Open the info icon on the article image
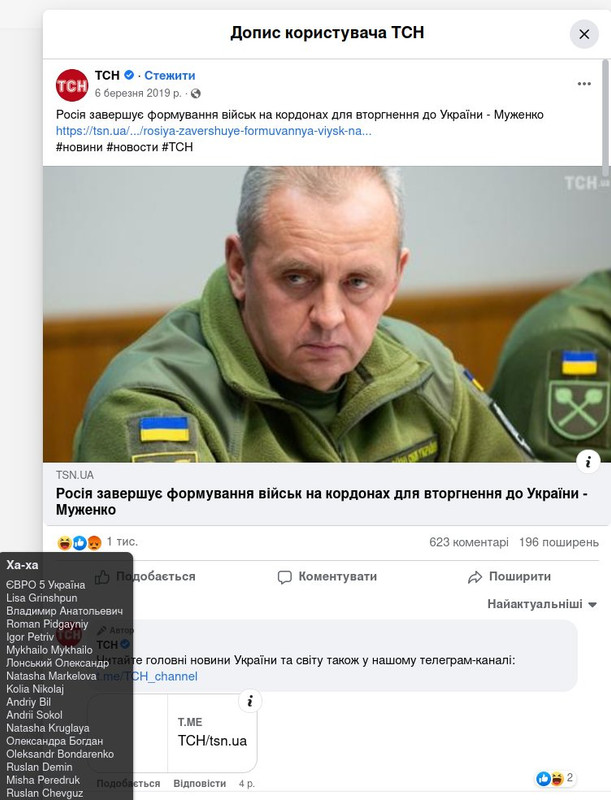 (x=588, y=462)
